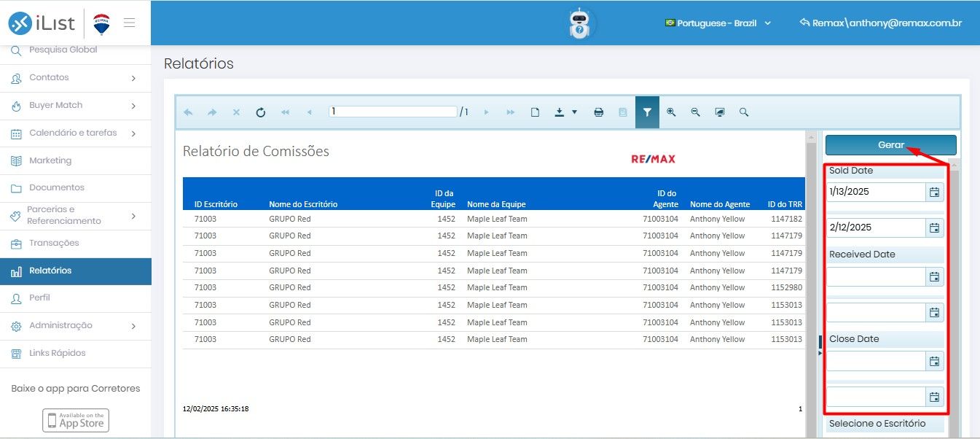Toggle full screen report view

tap(720, 112)
